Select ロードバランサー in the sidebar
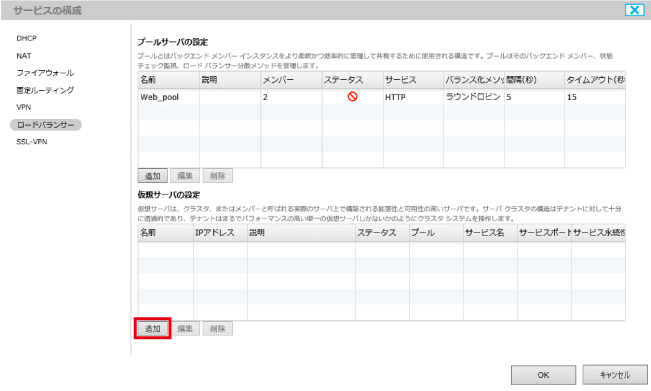Image resolution: width=651 pixels, height=391 pixels. pyautogui.click(x=46, y=125)
